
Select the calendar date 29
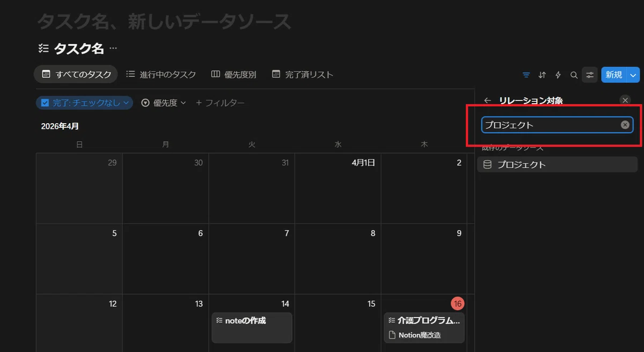click(112, 163)
